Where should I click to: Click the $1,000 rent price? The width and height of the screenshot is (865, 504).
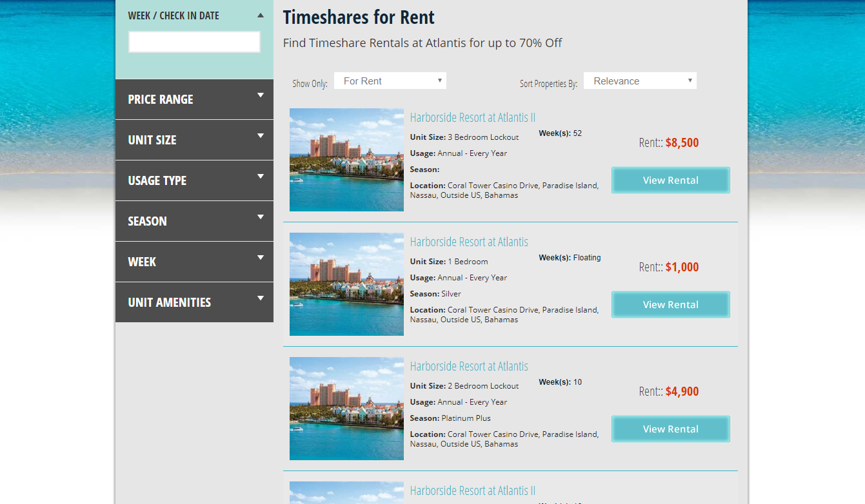tap(682, 267)
